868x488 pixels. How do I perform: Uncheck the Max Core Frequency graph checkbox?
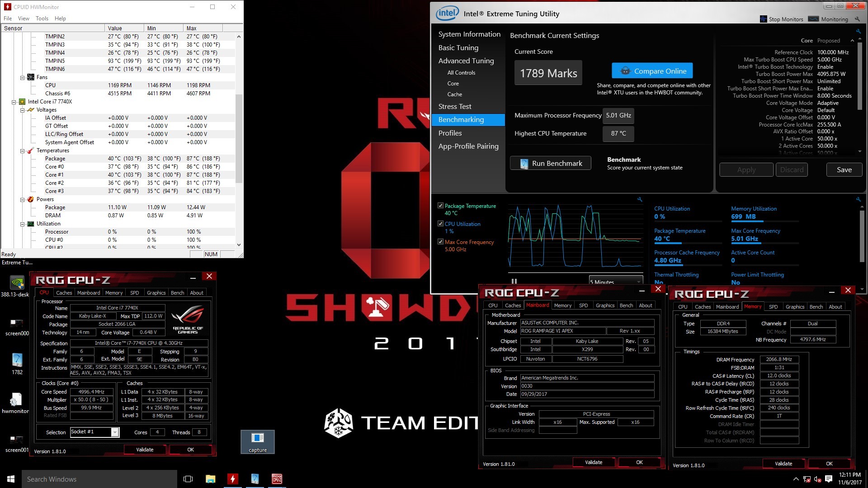coord(440,242)
